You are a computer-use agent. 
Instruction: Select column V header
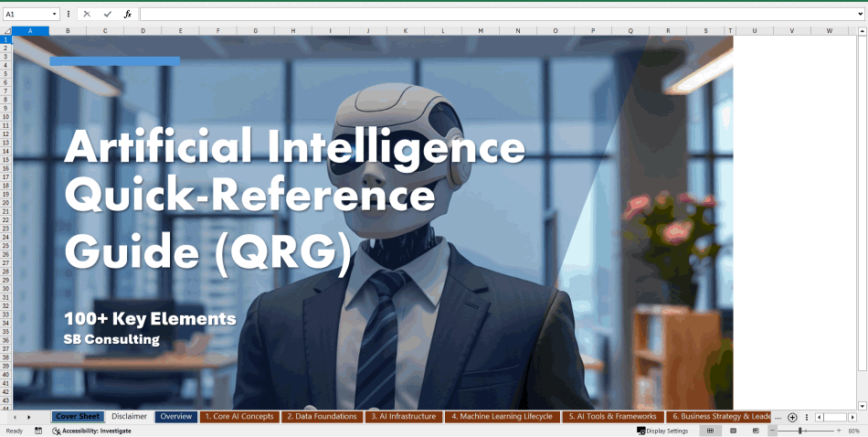tap(791, 31)
